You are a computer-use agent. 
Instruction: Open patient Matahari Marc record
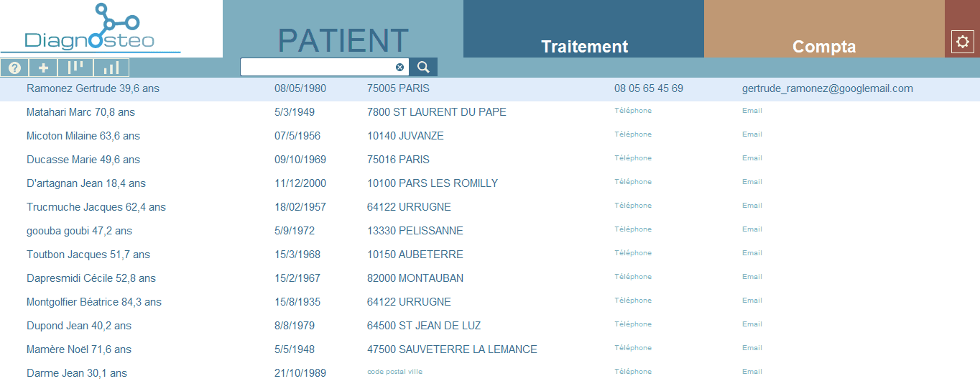click(x=80, y=112)
